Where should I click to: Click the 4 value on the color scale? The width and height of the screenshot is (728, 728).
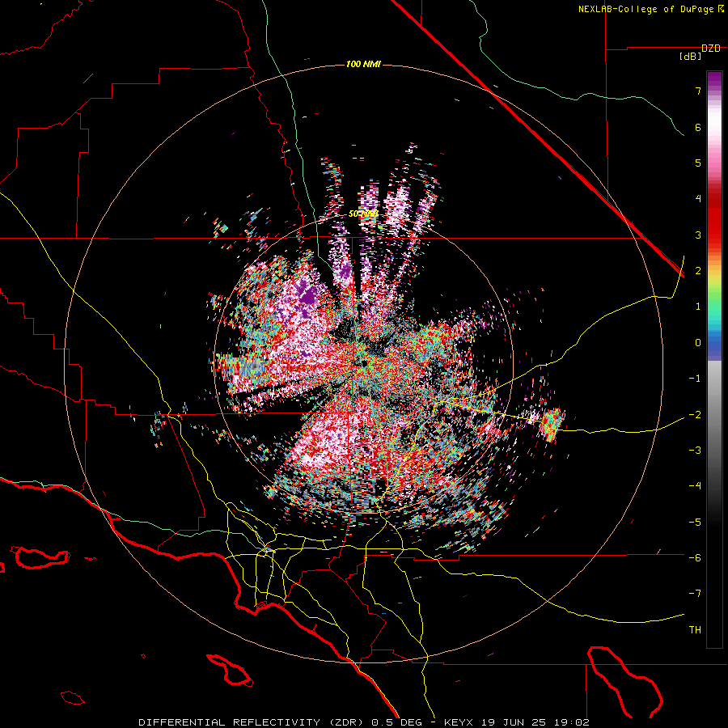click(x=698, y=199)
